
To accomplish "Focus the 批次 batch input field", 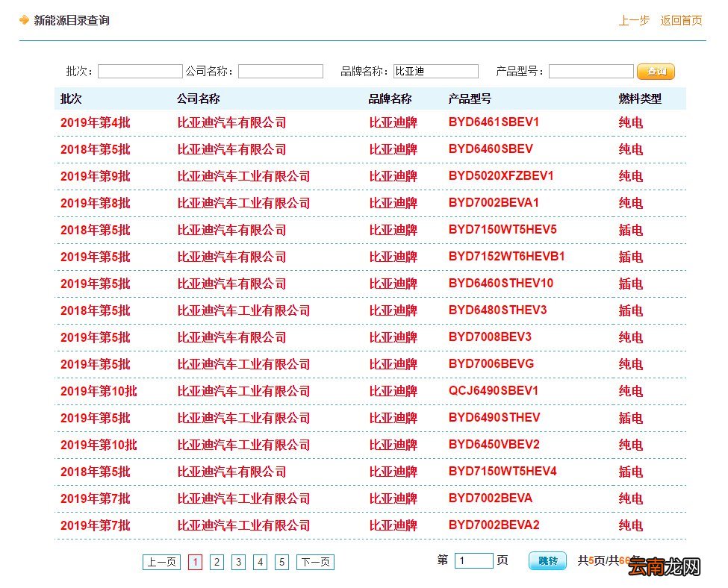I will click(140, 71).
